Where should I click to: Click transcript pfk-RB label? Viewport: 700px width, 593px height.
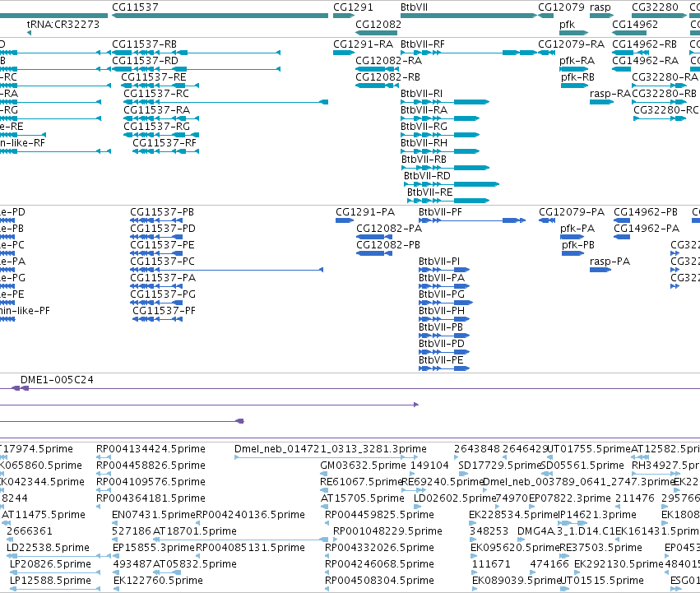tap(577, 77)
